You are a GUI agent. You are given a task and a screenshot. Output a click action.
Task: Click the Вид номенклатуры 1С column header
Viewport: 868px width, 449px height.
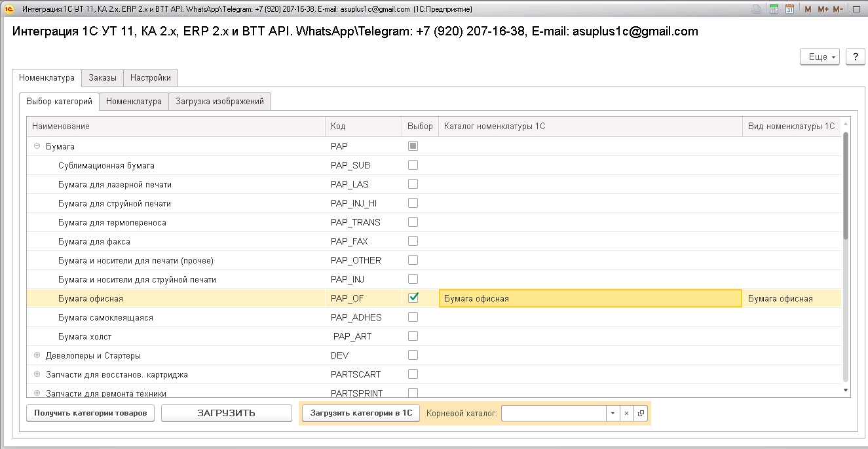click(791, 126)
